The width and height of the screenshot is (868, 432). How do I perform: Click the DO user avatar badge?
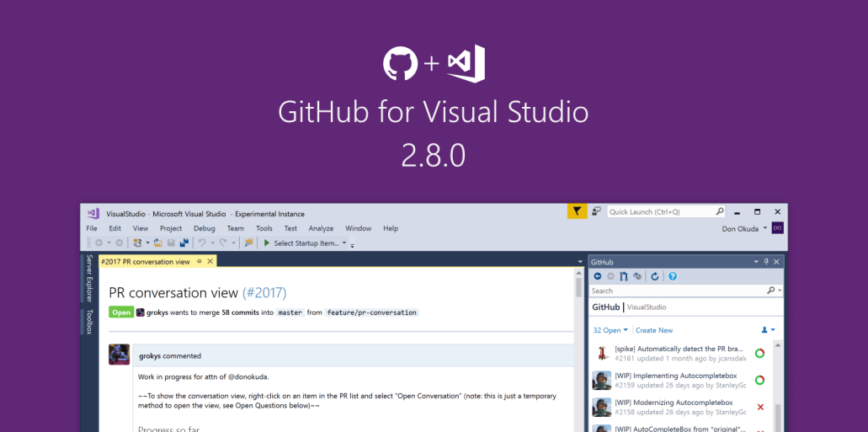click(777, 228)
